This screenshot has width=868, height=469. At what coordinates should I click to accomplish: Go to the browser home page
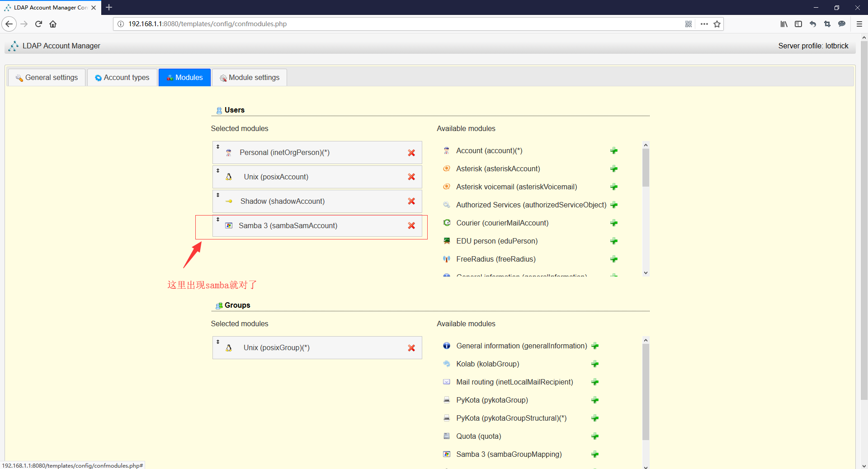(53, 24)
